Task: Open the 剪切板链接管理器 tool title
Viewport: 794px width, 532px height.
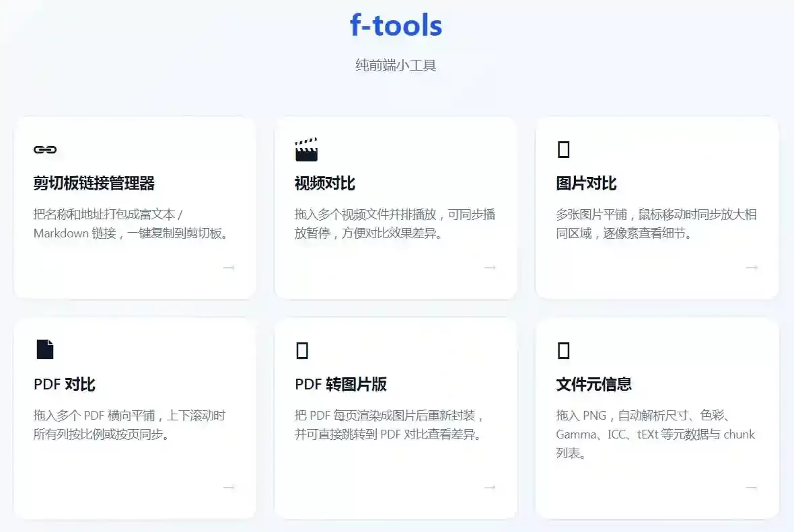Action: [94, 183]
